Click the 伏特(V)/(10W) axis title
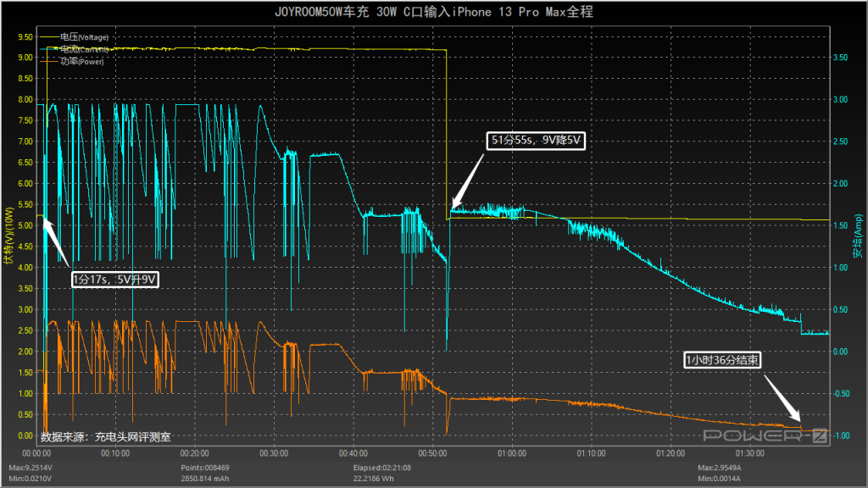 coord(8,236)
